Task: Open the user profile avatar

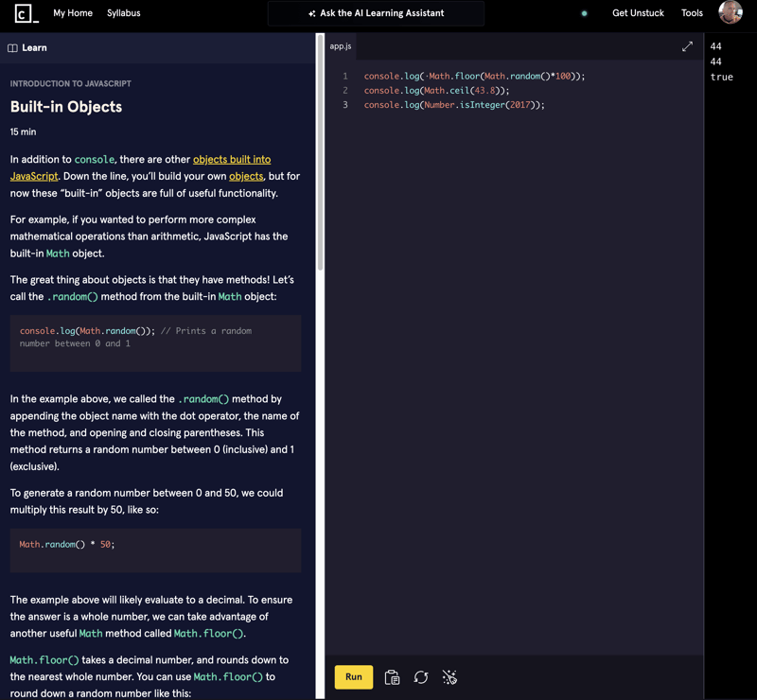Action: [730, 13]
